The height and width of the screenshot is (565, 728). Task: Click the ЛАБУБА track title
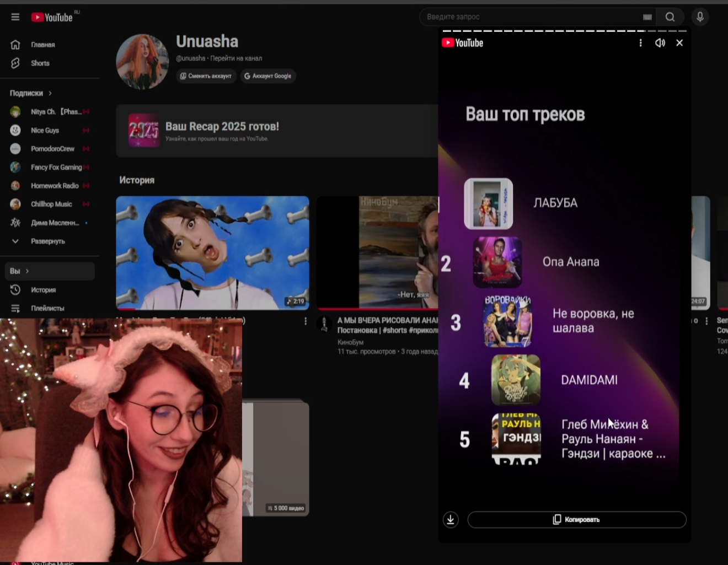click(555, 203)
